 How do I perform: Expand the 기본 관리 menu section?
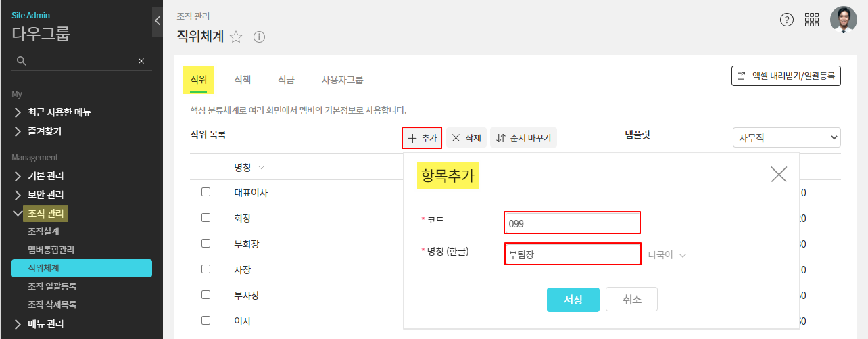coord(45,176)
